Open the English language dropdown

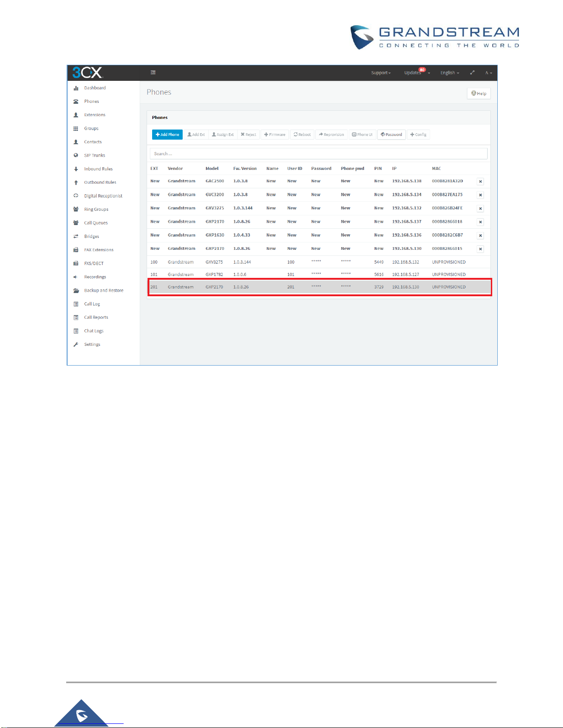click(449, 73)
